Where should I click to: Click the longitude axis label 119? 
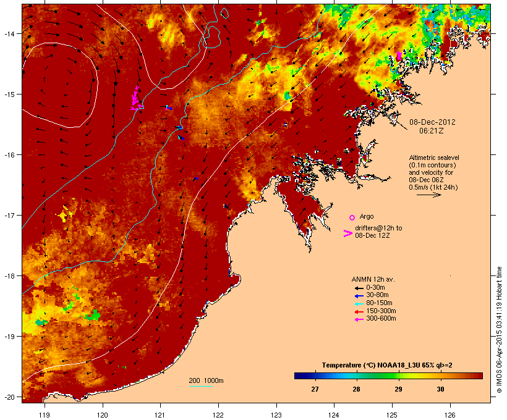(45, 415)
